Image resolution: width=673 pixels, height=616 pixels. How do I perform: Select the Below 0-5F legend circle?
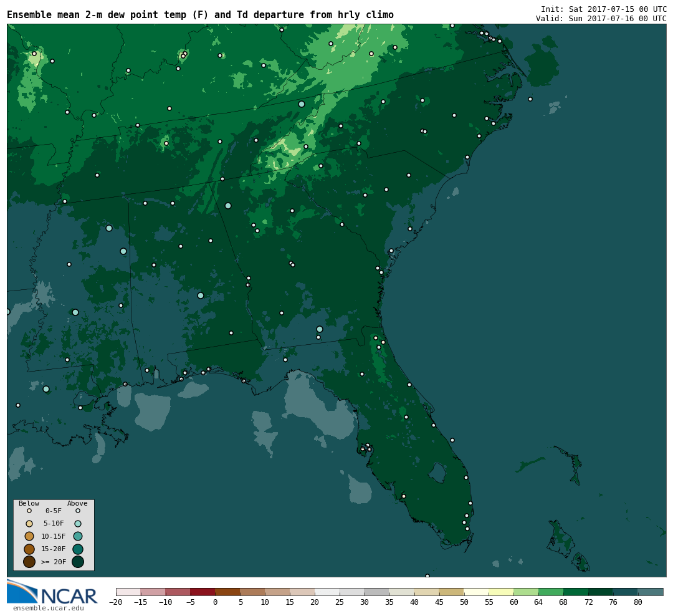coord(29,511)
